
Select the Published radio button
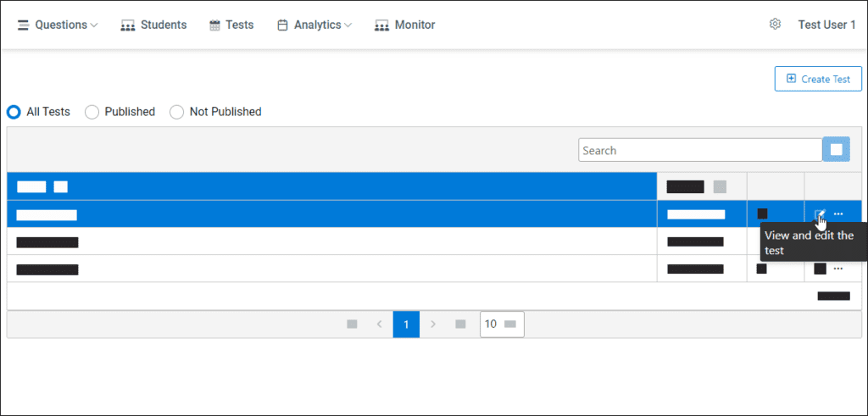(92, 112)
